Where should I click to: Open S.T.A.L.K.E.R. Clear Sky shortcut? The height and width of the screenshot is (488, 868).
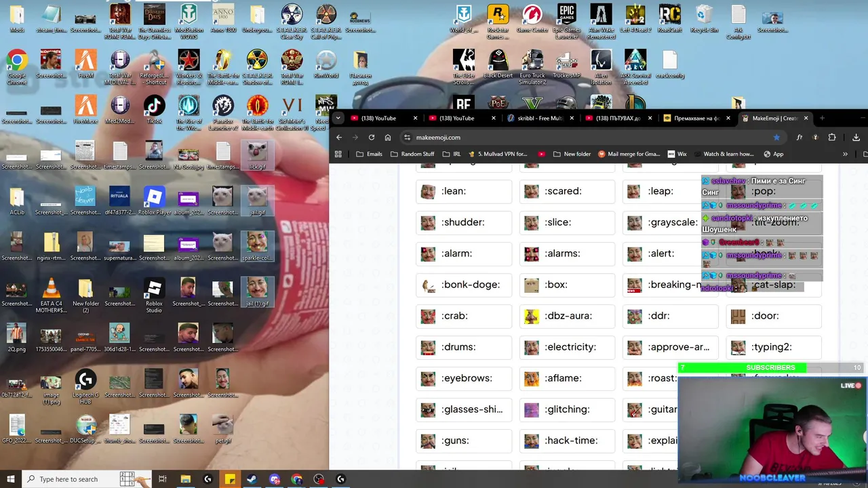point(292,21)
